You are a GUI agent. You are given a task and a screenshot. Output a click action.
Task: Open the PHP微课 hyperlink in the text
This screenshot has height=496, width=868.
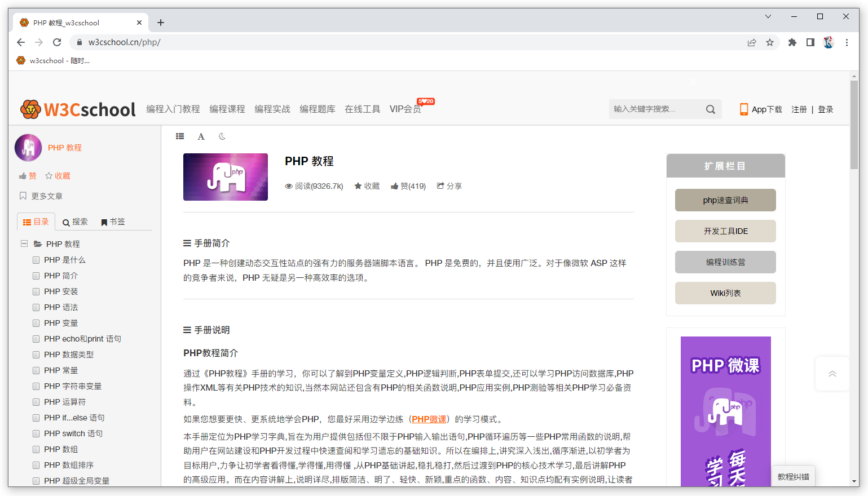click(429, 419)
